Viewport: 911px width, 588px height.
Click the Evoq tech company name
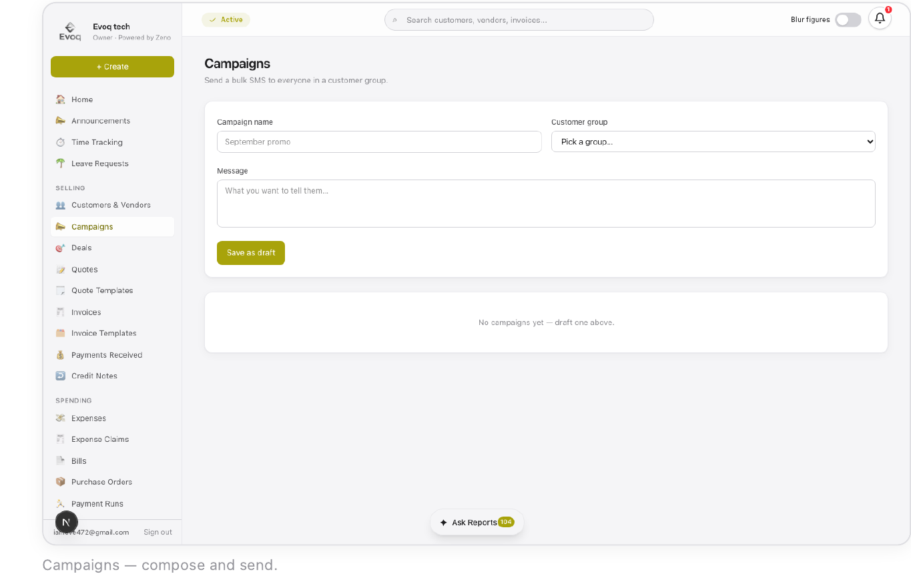[x=111, y=27]
